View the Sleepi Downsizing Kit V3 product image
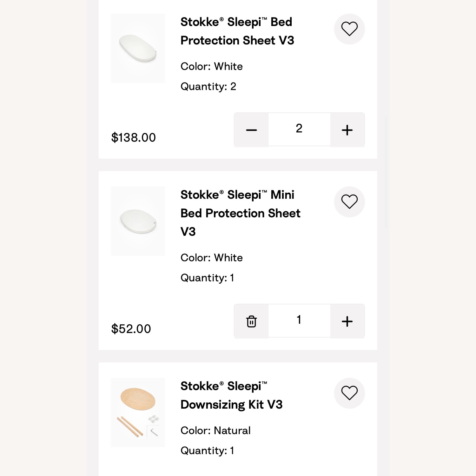The height and width of the screenshot is (476, 476). click(x=138, y=412)
